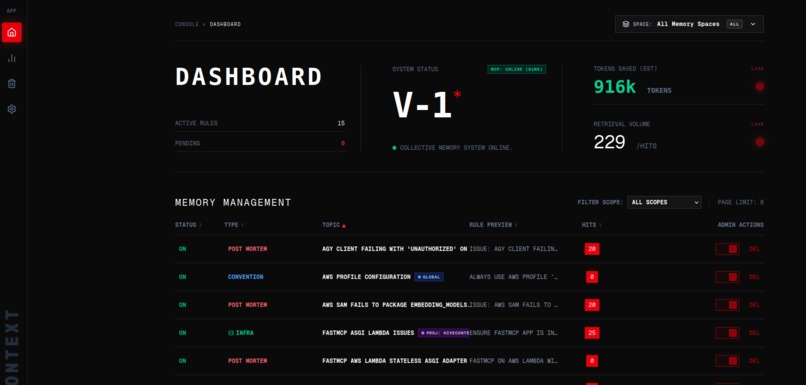Screen dimensions: 806x385
Task: Click the GLOBAL scope tag
Action: click(429, 277)
